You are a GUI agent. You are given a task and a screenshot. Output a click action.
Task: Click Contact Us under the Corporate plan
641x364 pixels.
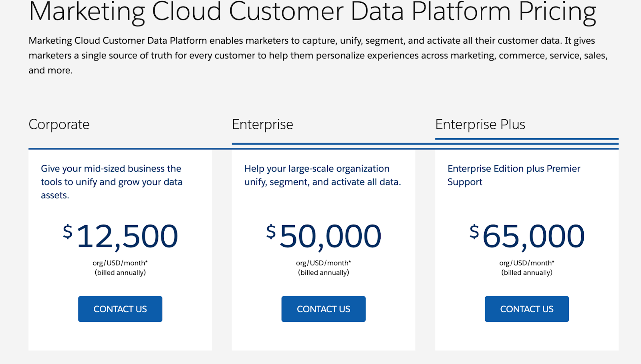(x=120, y=309)
